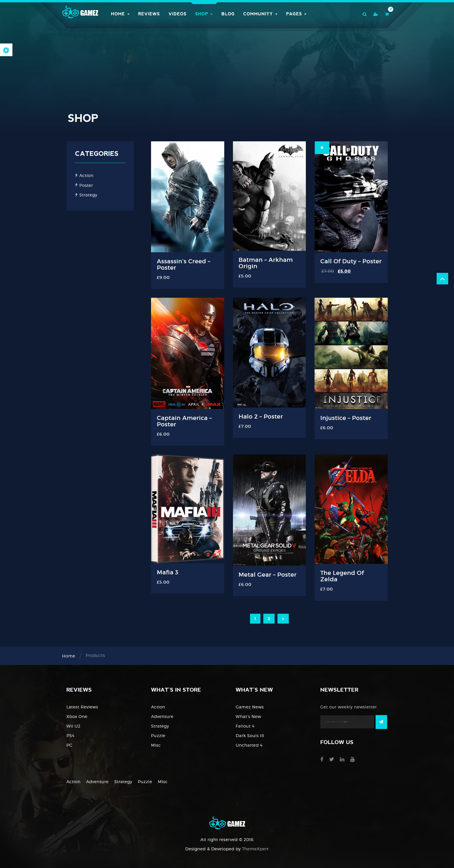Open the shopping cart icon

pos(387,14)
